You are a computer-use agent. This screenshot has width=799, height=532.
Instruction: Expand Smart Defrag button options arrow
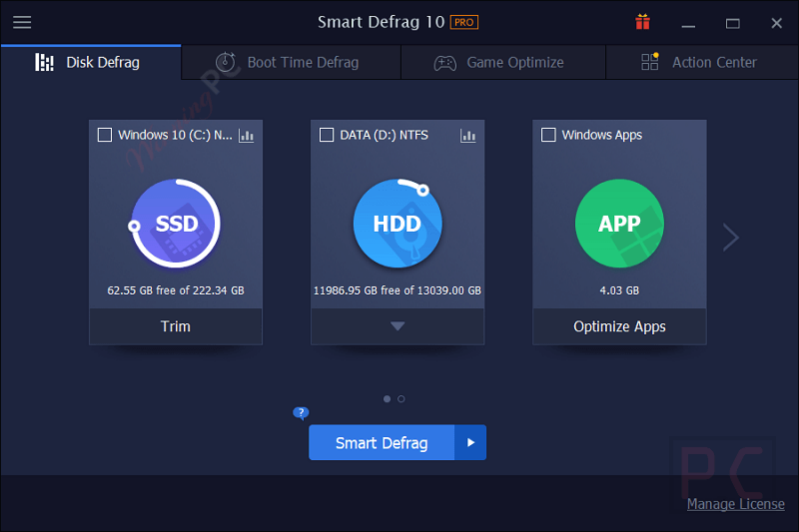[x=470, y=442]
